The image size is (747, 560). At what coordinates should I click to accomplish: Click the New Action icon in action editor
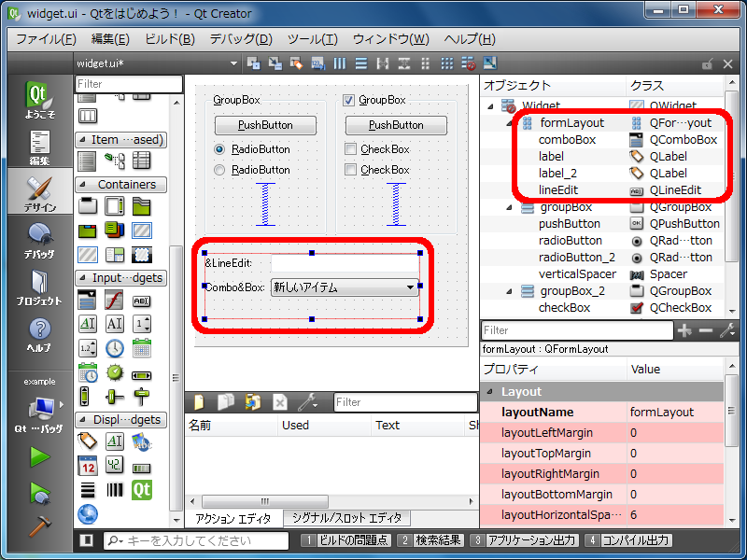[199, 402]
